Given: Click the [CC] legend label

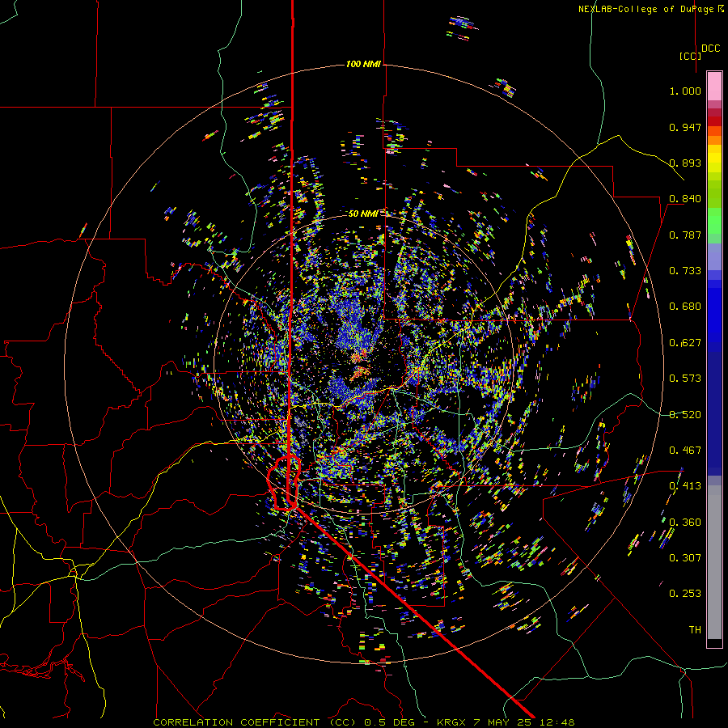Looking at the screenshot, I should [x=690, y=56].
